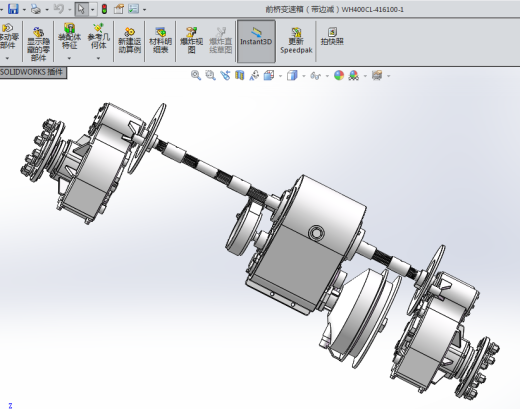Expand the Print dropdown arrow
The height and width of the screenshot is (409, 520).
[x=47, y=10]
